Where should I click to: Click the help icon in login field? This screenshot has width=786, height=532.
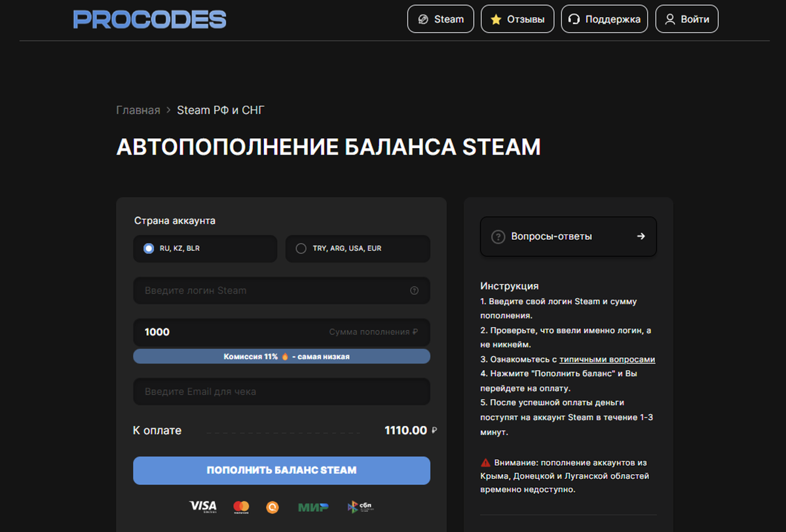414,290
